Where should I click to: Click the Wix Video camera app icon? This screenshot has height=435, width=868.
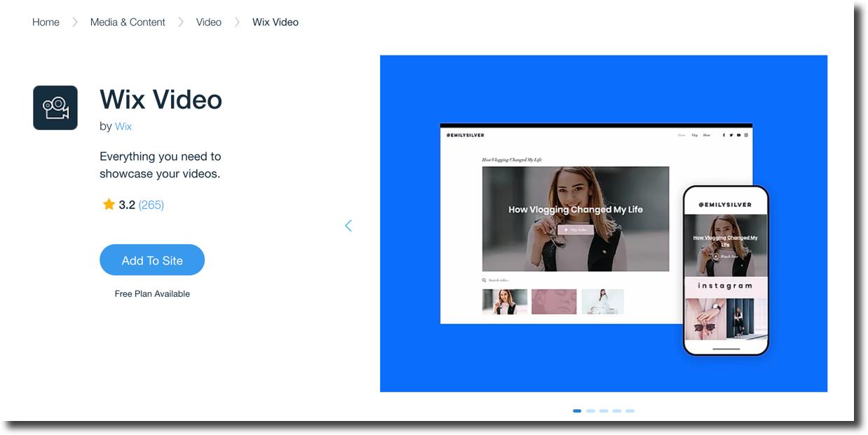click(x=55, y=108)
